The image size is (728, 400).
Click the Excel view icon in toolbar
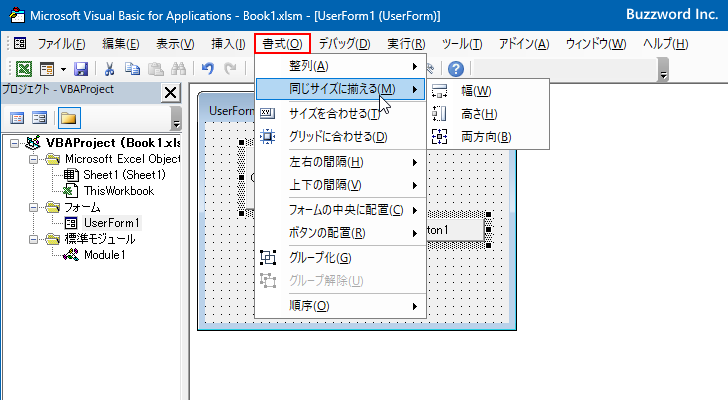click(24, 69)
